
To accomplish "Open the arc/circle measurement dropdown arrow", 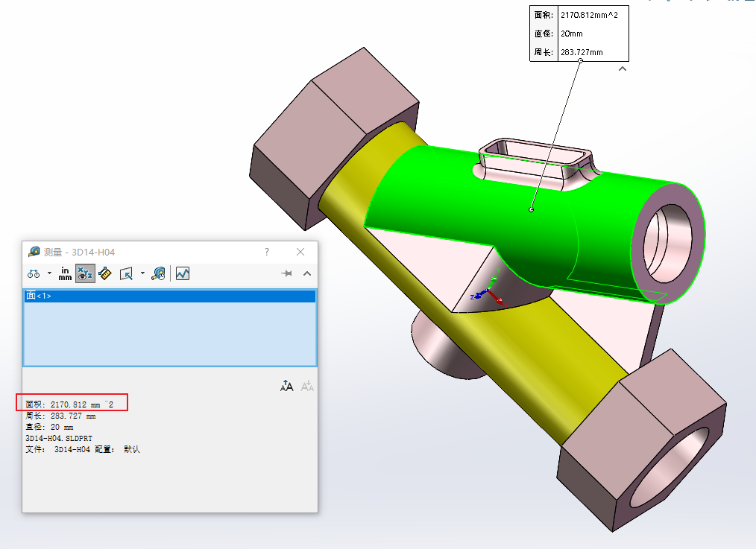I will pyautogui.click(x=48, y=273).
